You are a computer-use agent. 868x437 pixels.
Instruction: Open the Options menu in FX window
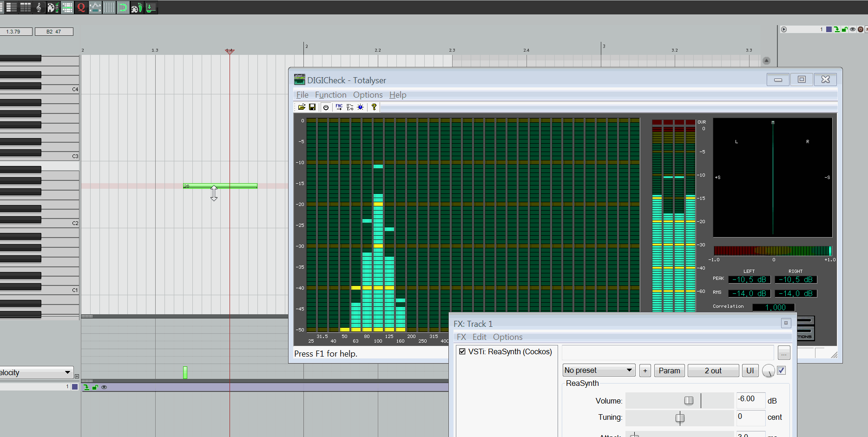point(507,337)
